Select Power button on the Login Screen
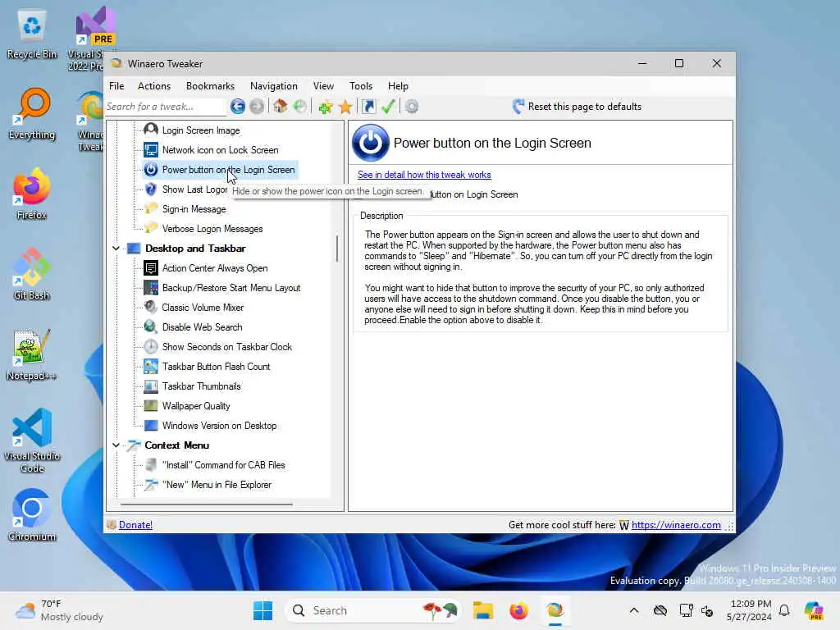The width and height of the screenshot is (840, 630). 220,170
